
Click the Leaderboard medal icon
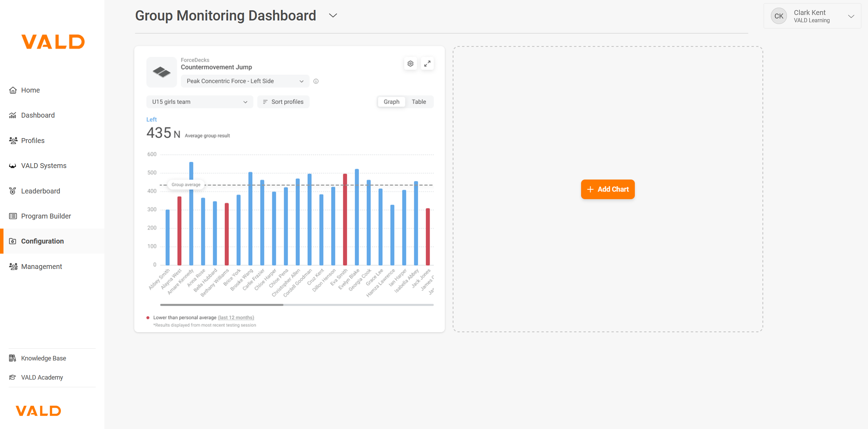tap(13, 191)
